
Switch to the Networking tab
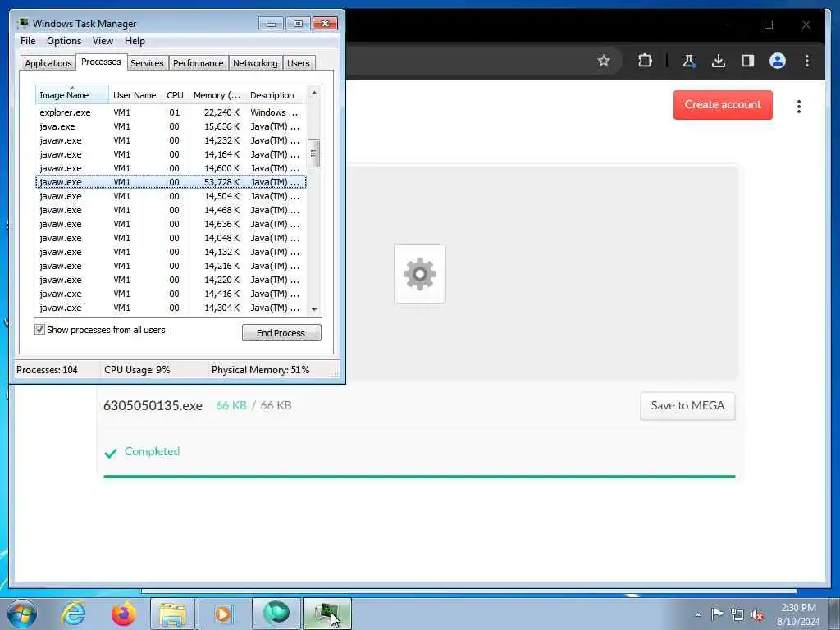pyautogui.click(x=255, y=62)
